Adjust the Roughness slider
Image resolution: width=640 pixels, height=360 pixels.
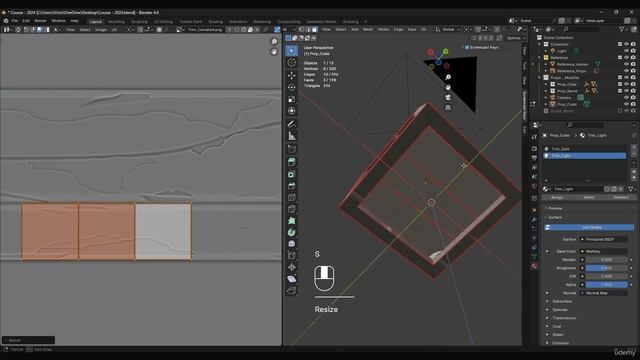(x=606, y=268)
